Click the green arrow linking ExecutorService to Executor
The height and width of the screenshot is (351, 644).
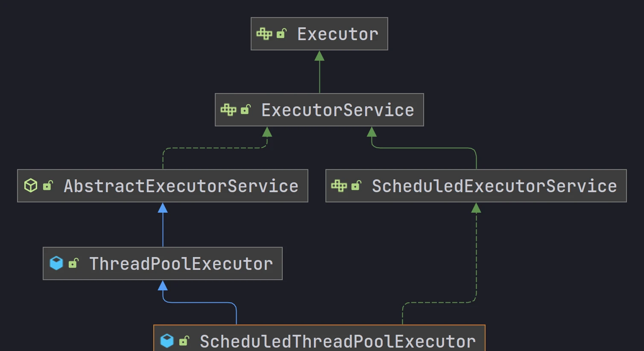pos(319,73)
